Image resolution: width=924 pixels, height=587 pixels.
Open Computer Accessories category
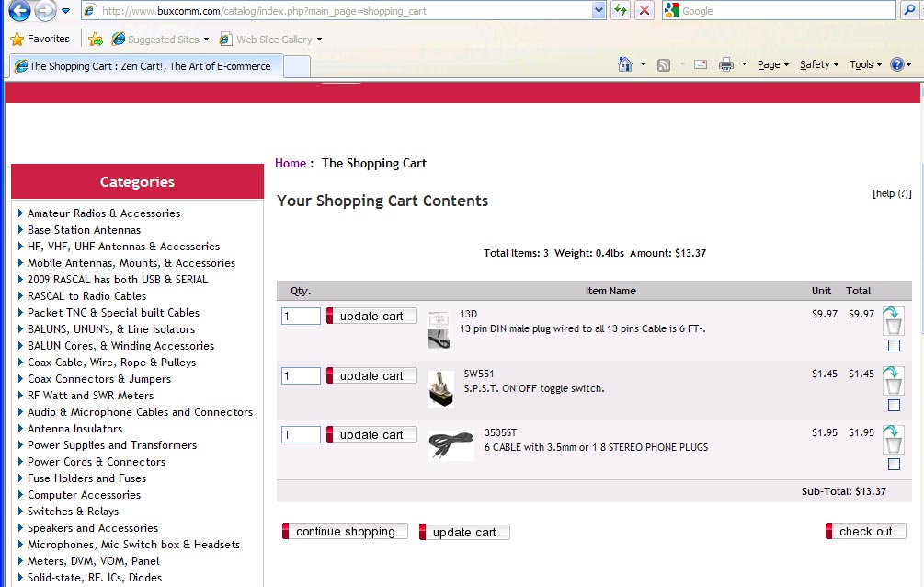pyautogui.click(x=85, y=494)
